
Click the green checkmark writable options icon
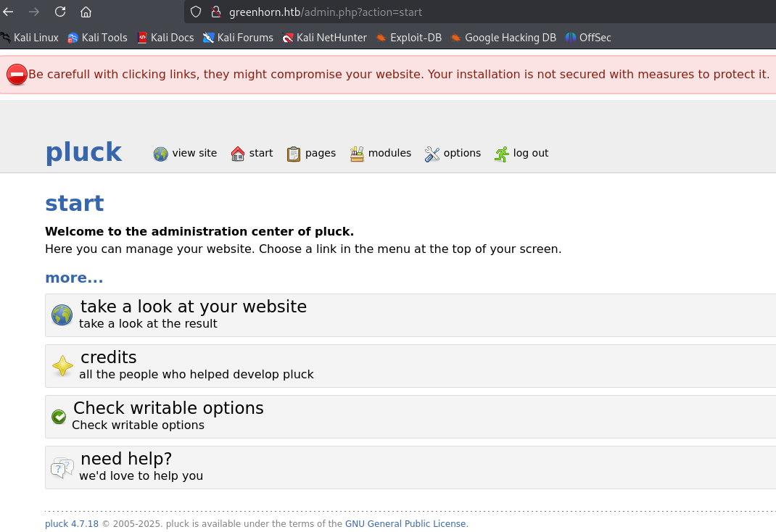[x=59, y=417]
